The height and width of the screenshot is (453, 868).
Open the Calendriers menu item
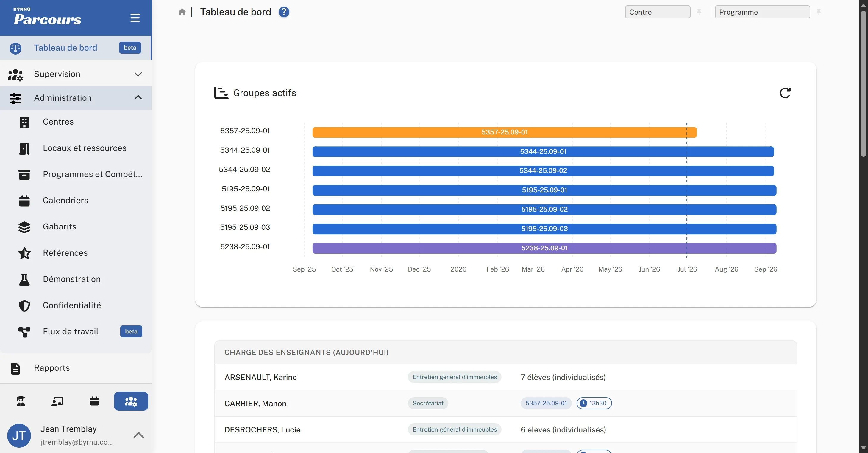tap(76, 200)
